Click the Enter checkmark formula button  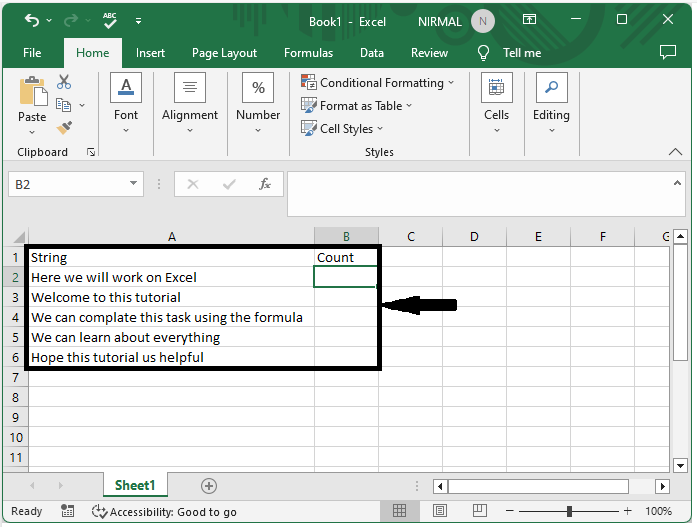(x=229, y=184)
